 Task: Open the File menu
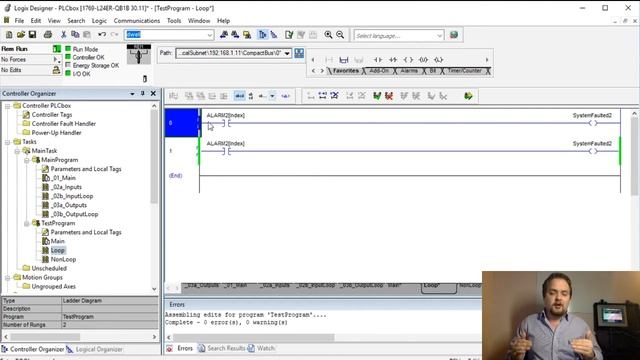click(19, 20)
